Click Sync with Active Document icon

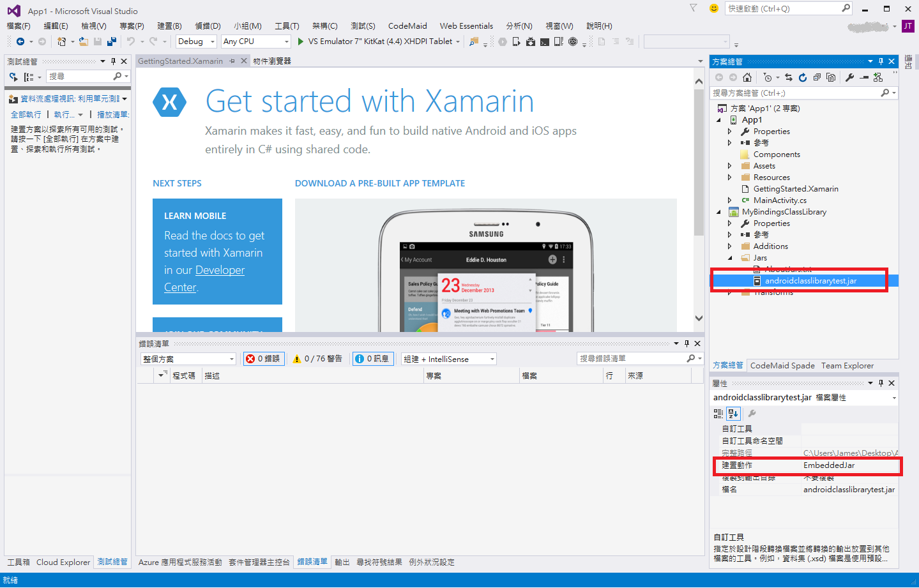click(x=789, y=77)
